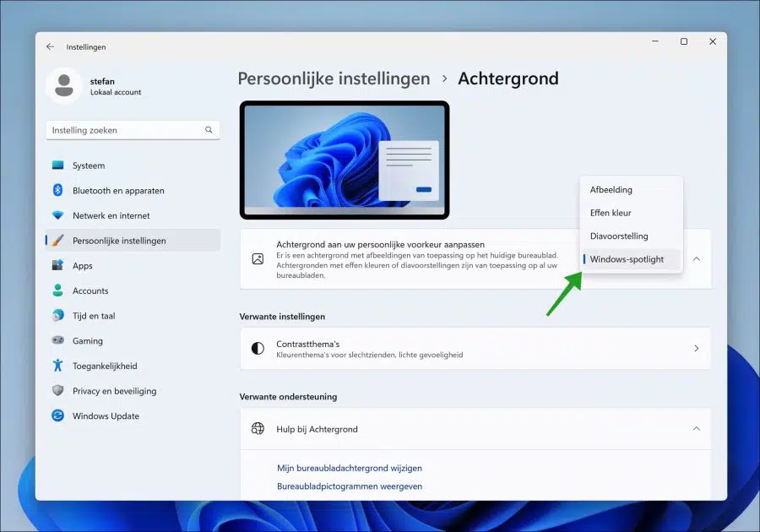Click the Bluetooth en apparaten icon
Viewport: 760px width, 532px height.
point(57,190)
